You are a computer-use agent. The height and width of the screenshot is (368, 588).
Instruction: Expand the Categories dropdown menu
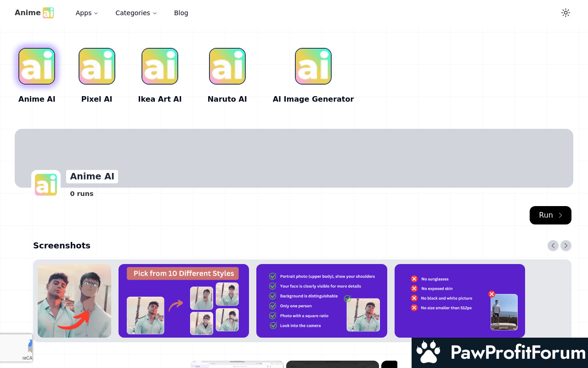(x=136, y=13)
